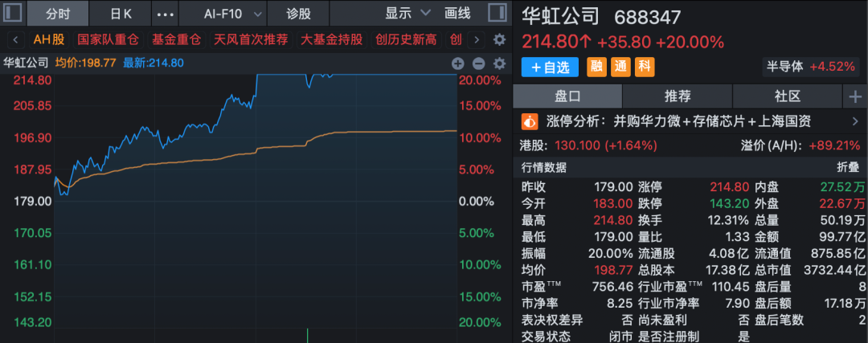
Task: Click the 换手 12.31% value
Action: [x=728, y=220]
